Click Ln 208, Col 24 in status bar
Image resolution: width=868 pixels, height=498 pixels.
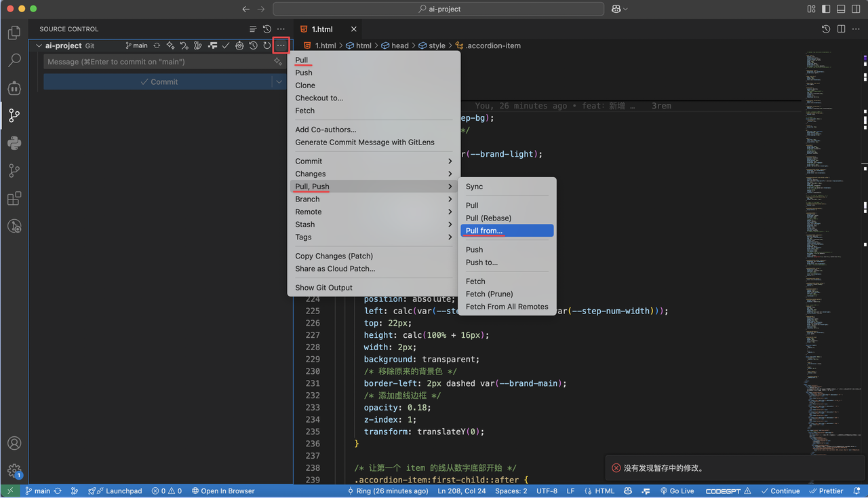tap(462, 491)
